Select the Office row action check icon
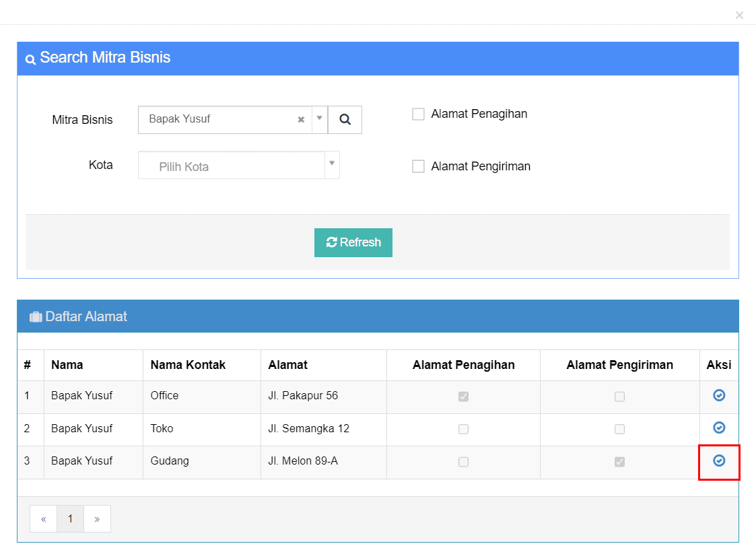 [x=719, y=395]
